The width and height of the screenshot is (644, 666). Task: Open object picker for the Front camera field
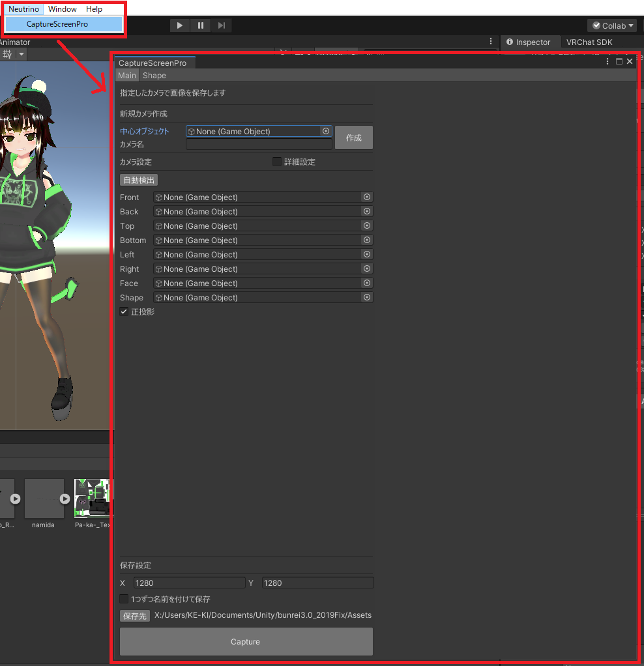coord(367,197)
